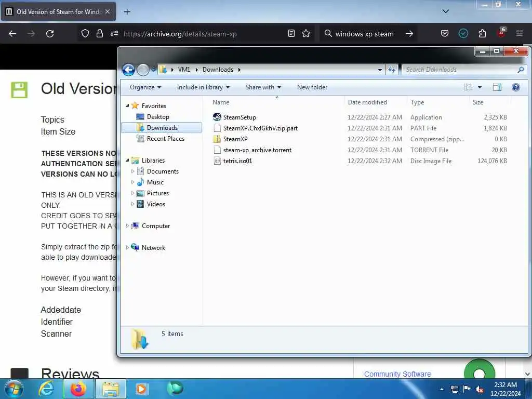Image resolution: width=532 pixels, height=399 pixels.
Task: Expand the Music library
Action: tap(132, 182)
